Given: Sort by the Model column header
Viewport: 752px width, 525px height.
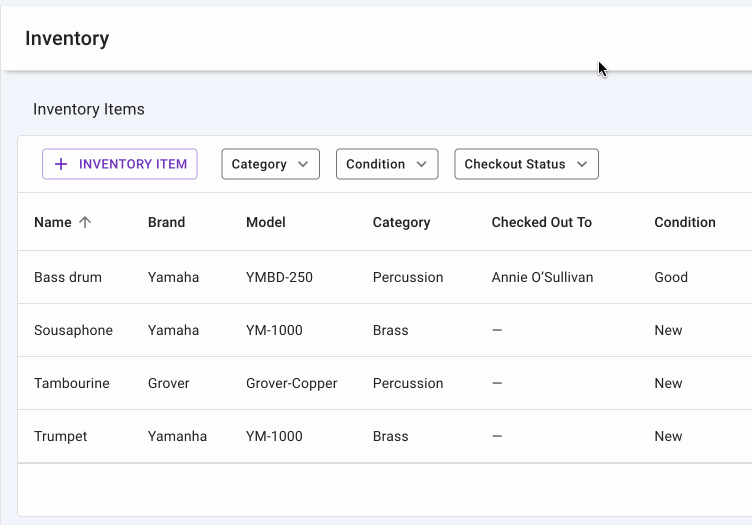Looking at the screenshot, I should click(266, 222).
